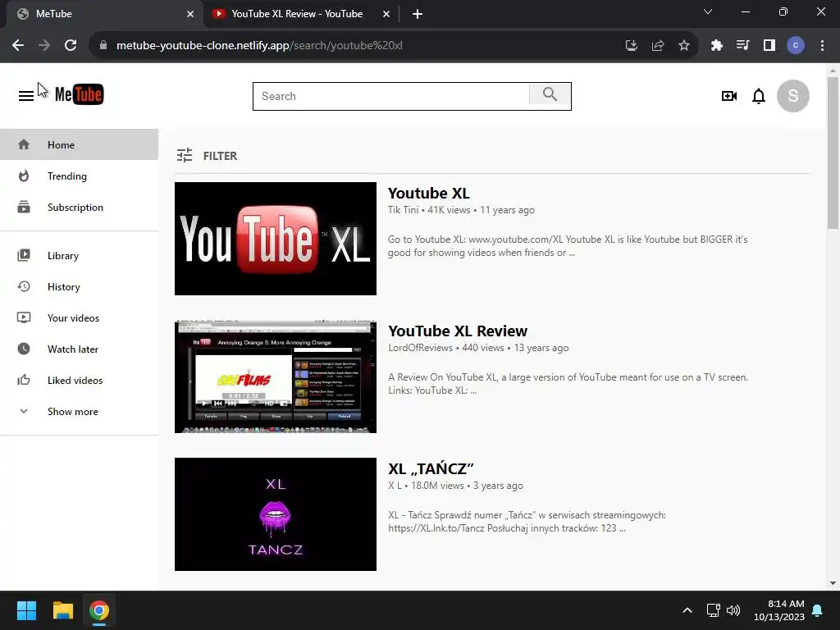Select Trending in the sidebar

click(80, 176)
